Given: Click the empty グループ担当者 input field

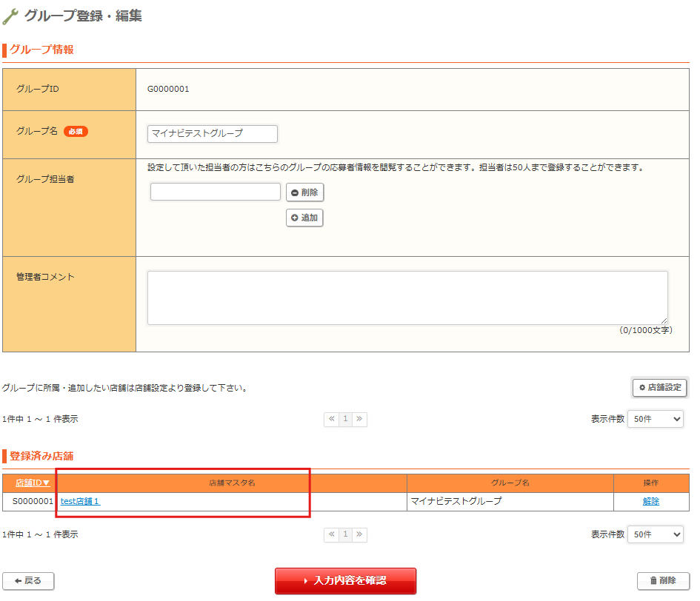Looking at the screenshot, I should point(215,192).
